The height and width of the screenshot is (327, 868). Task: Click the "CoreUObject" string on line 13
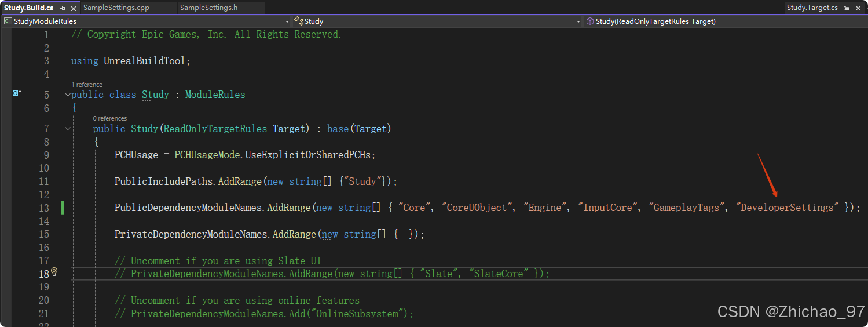pos(477,208)
